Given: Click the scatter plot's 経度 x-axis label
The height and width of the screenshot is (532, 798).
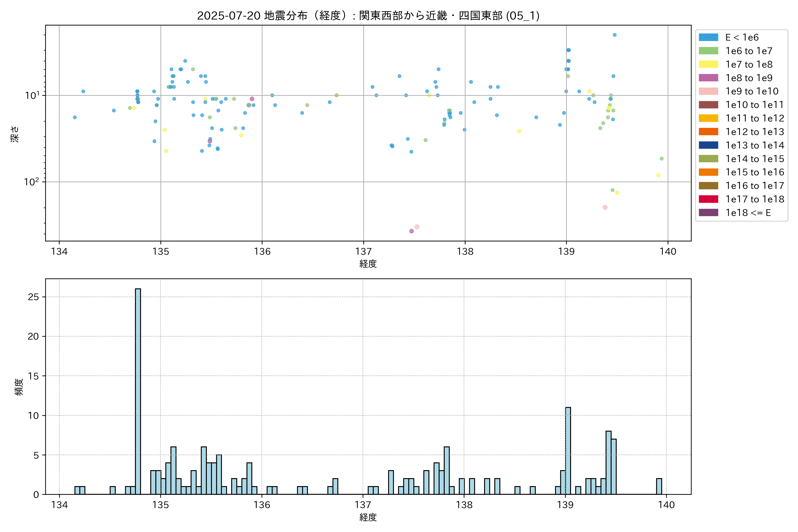Looking at the screenshot, I should pyautogui.click(x=368, y=264).
